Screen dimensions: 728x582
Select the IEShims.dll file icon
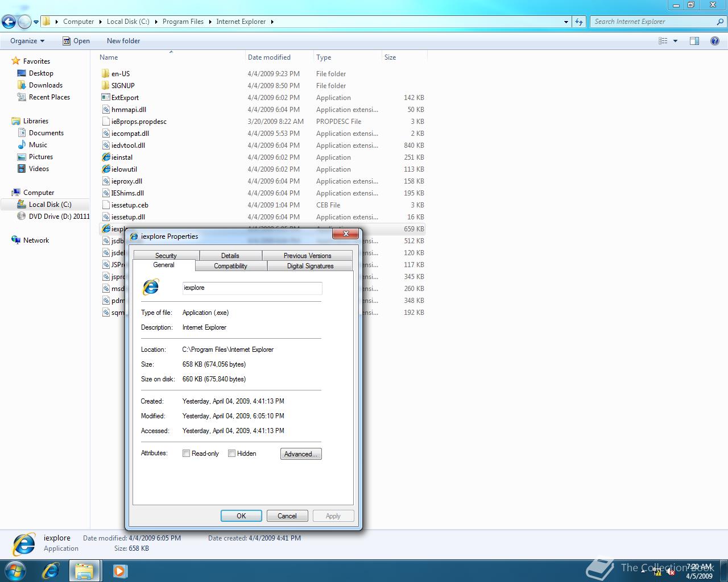[105, 193]
